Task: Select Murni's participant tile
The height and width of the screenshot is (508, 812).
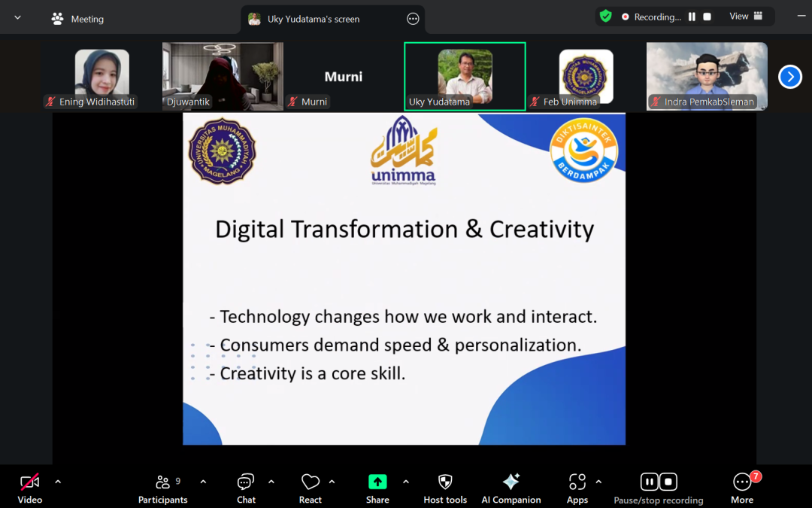Action: [344, 76]
